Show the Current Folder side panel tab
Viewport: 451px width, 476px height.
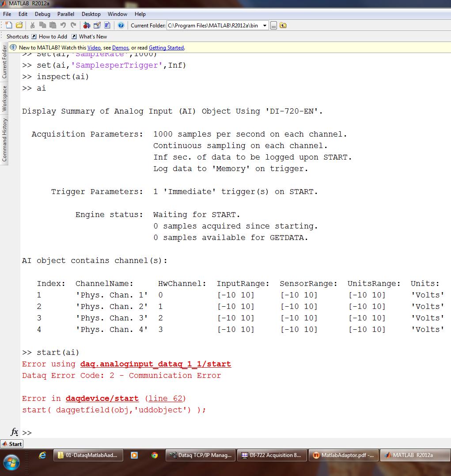click(x=4, y=62)
